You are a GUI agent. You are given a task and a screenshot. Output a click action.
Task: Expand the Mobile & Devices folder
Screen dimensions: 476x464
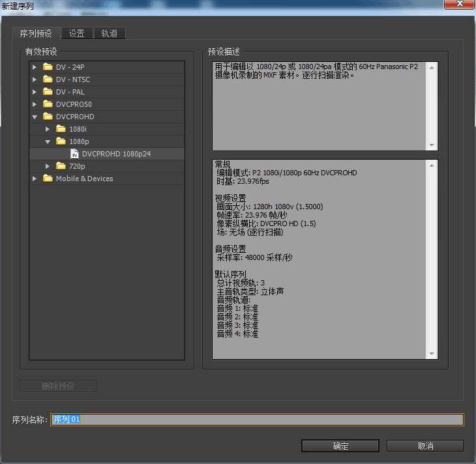coord(35,179)
